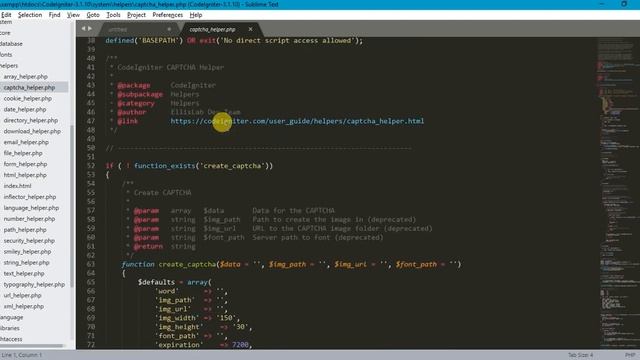Open directory_helper.php in sidebar
The image size is (640, 360).
31,120
